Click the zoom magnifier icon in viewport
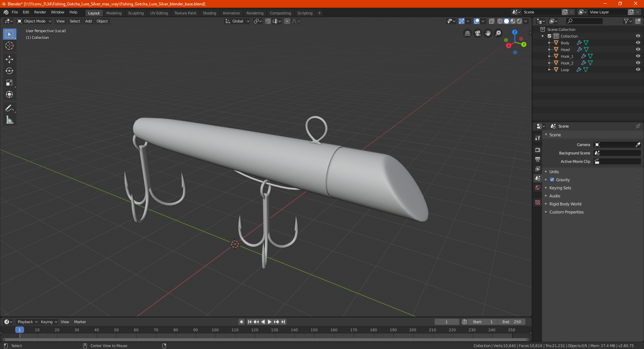644x349 pixels. point(498,33)
